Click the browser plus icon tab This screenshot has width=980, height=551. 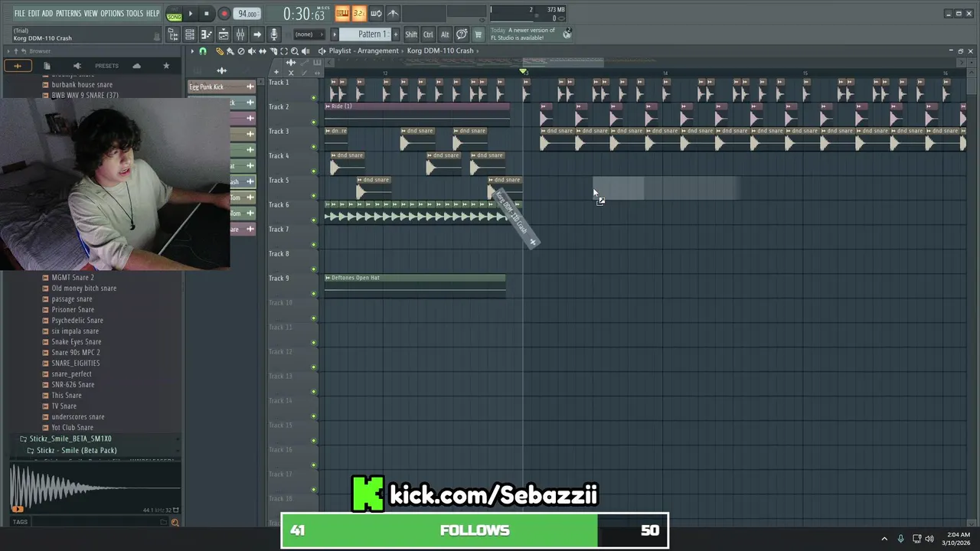click(17, 66)
